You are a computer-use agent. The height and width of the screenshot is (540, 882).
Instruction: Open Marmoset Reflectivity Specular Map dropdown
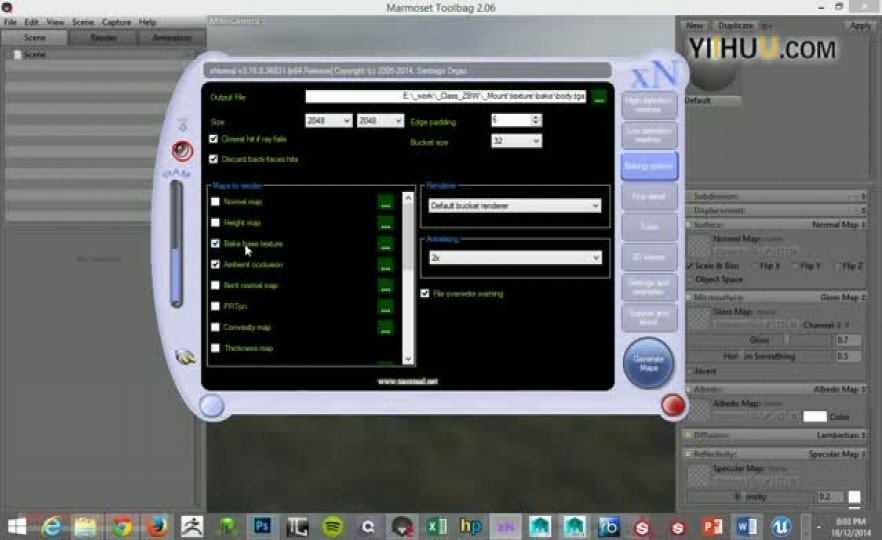837,454
